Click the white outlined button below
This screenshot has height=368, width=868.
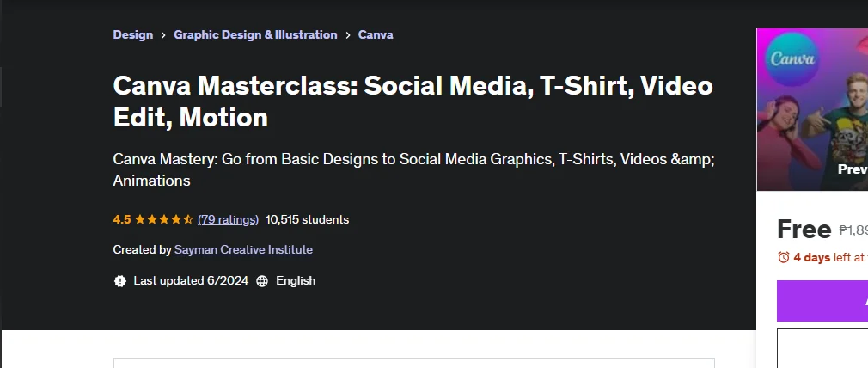[x=822, y=348]
